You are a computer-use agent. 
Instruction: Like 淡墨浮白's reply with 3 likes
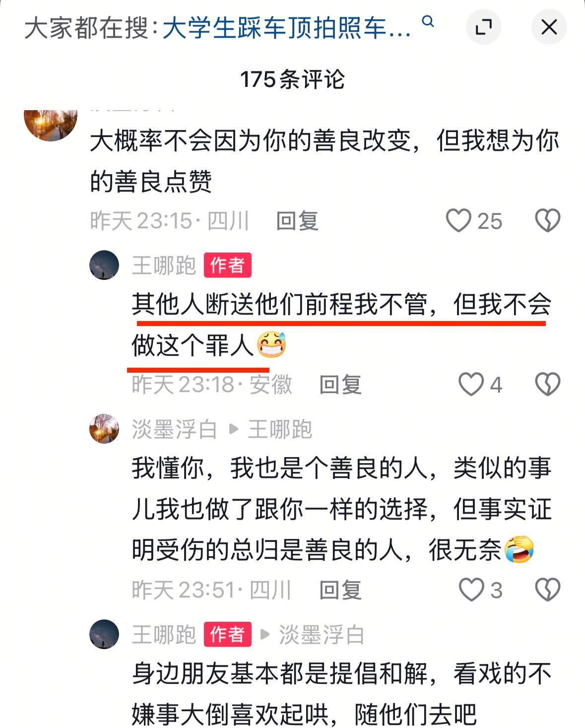pos(471,590)
